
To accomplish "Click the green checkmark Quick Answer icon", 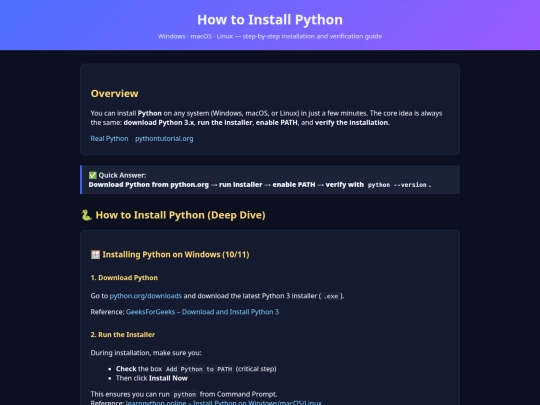I will point(93,175).
